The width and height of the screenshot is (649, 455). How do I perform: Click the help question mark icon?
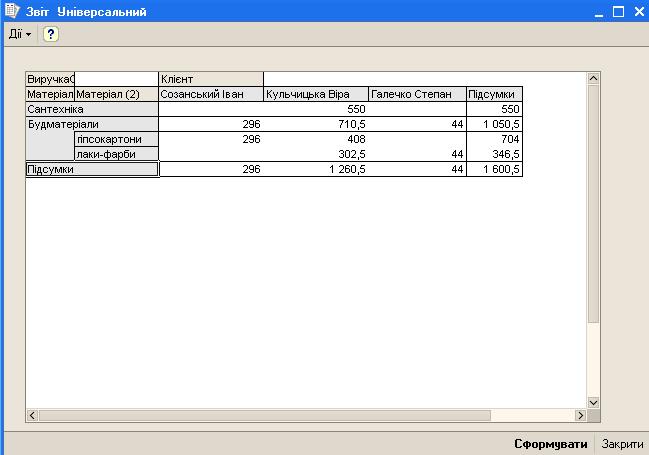(50, 34)
